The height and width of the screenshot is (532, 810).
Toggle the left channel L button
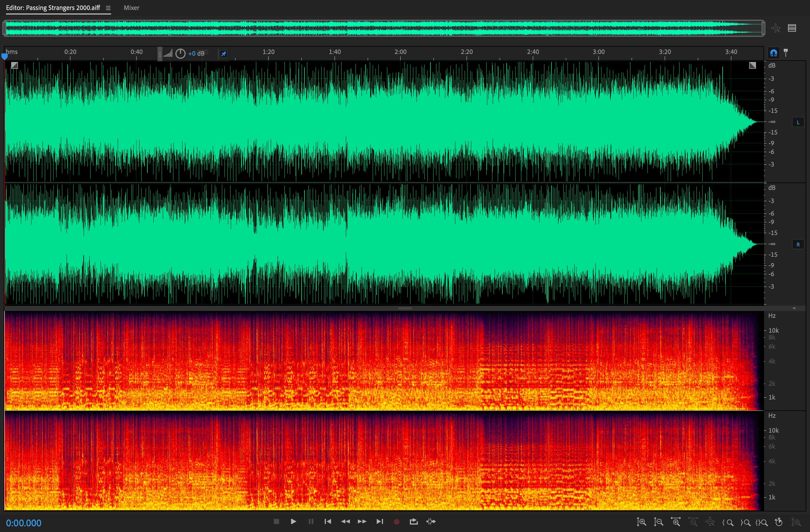[798, 122]
